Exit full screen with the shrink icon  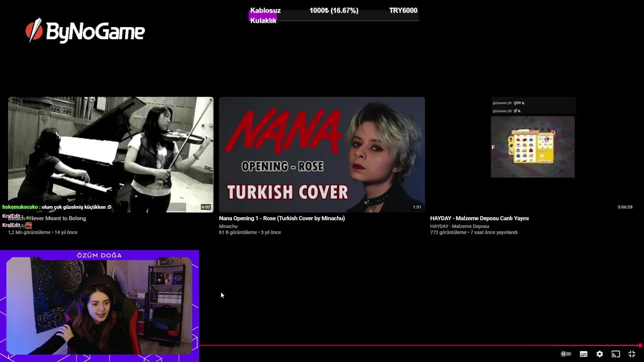tap(632, 354)
